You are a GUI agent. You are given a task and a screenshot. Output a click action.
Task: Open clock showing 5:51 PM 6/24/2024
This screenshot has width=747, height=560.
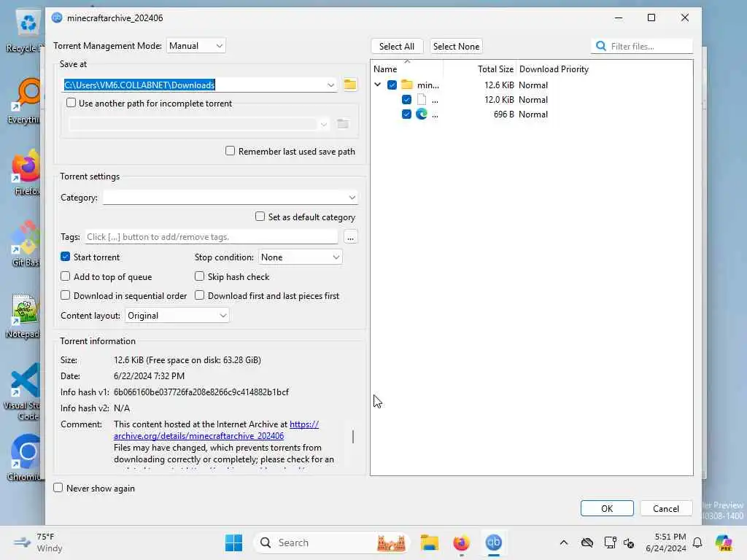pyautogui.click(x=666, y=542)
